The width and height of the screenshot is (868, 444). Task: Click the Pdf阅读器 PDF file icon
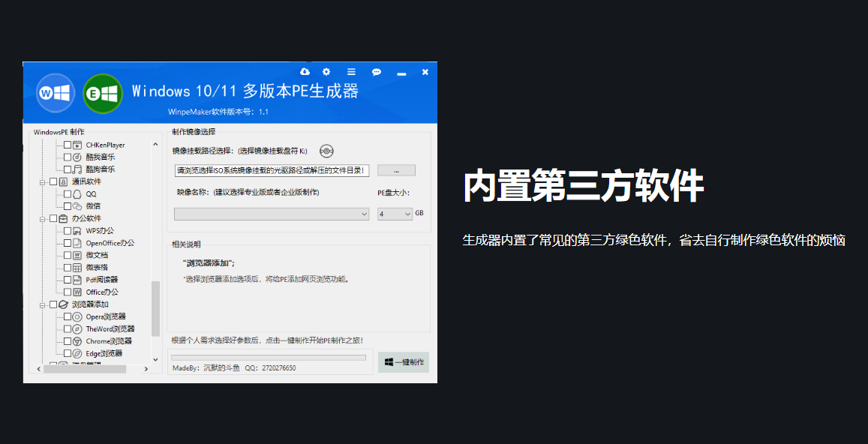click(77, 280)
